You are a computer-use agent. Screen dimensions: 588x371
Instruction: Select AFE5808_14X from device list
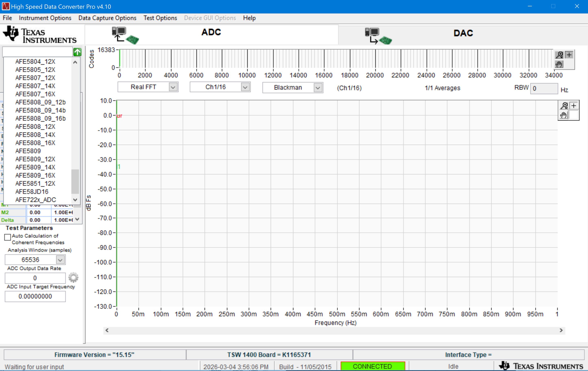tap(35, 135)
